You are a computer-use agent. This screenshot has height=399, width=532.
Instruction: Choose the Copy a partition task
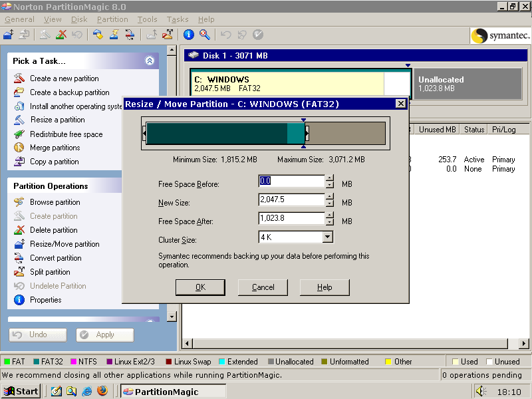47,162
